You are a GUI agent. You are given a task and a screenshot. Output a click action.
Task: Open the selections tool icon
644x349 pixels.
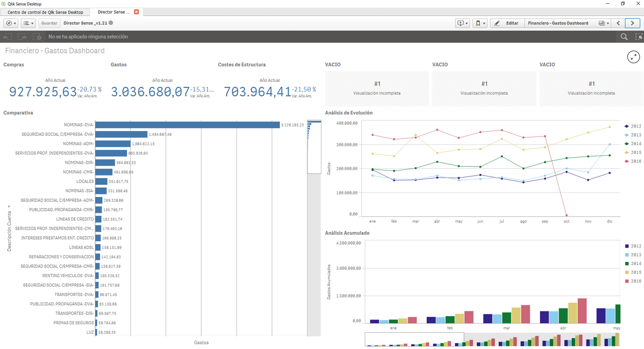pyautogui.click(x=639, y=36)
